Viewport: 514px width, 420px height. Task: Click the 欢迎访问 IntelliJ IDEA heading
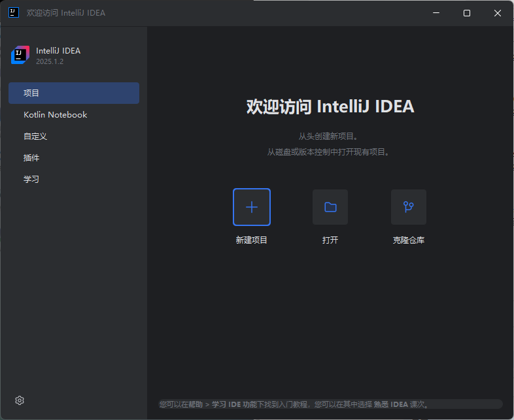(330, 106)
